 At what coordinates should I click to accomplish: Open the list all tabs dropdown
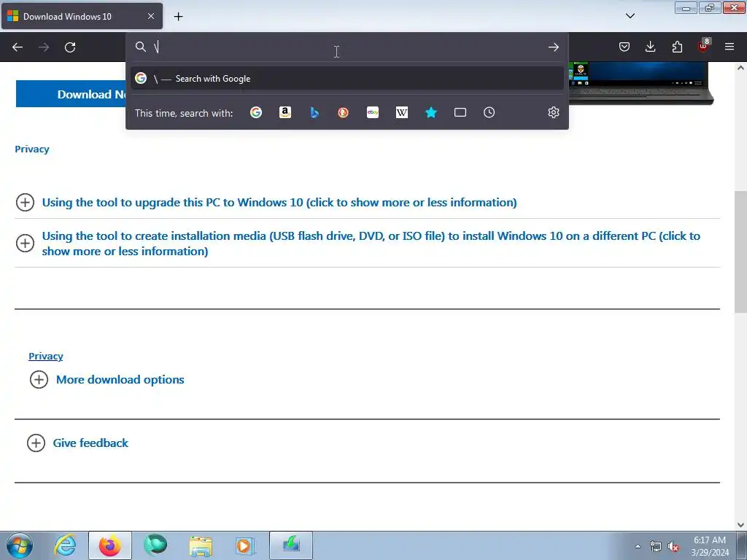coord(630,16)
